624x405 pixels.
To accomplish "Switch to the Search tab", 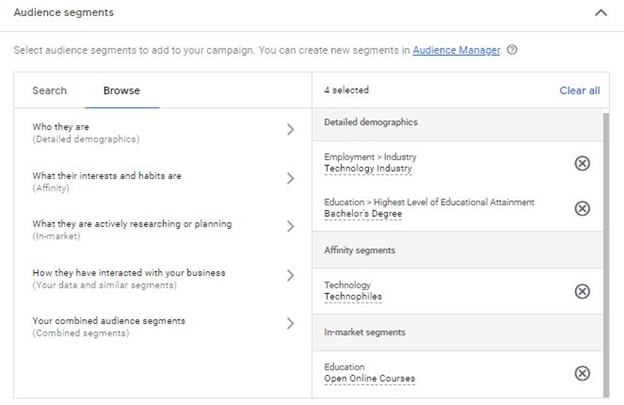I will pos(49,91).
